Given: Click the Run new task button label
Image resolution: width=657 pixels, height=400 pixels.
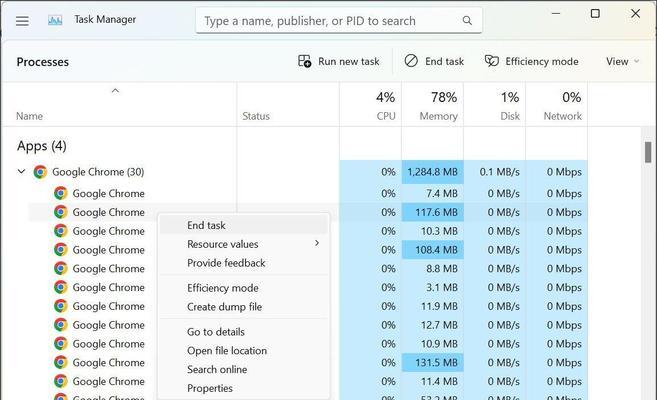Looking at the screenshot, I should (x=349, y=62).
